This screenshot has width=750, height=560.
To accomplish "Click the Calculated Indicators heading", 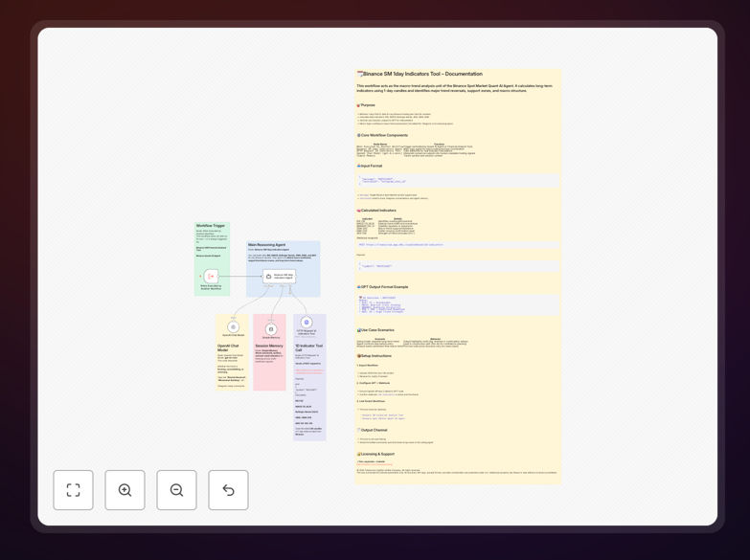I will [x=376, y=211].
